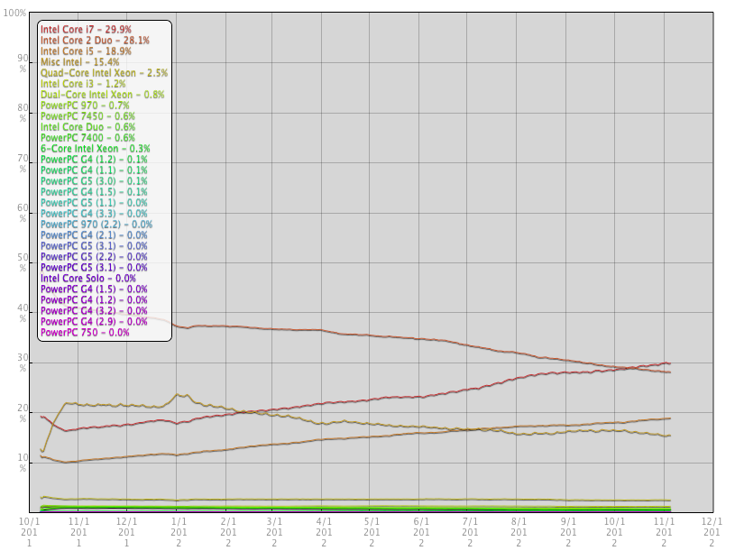
Task: Select the Intel Core 2 Duo – 28.1% legend entry
Action: coord(95,41)
